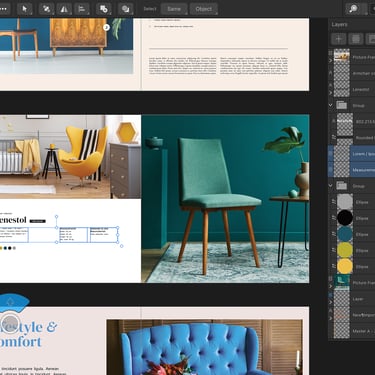
Task: Collapse the lower Group containing Ellipses
Action: pyautogui.click(x=331, y=186)
